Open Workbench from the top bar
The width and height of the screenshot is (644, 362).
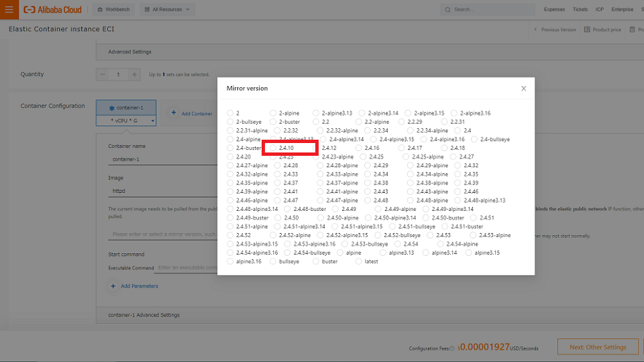[x=113, y=10]
